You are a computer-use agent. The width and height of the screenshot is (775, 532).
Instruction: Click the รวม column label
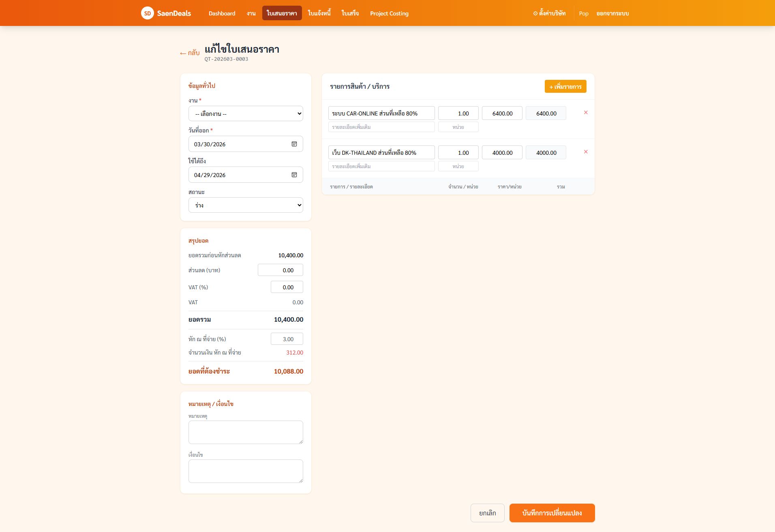point(561,187)
